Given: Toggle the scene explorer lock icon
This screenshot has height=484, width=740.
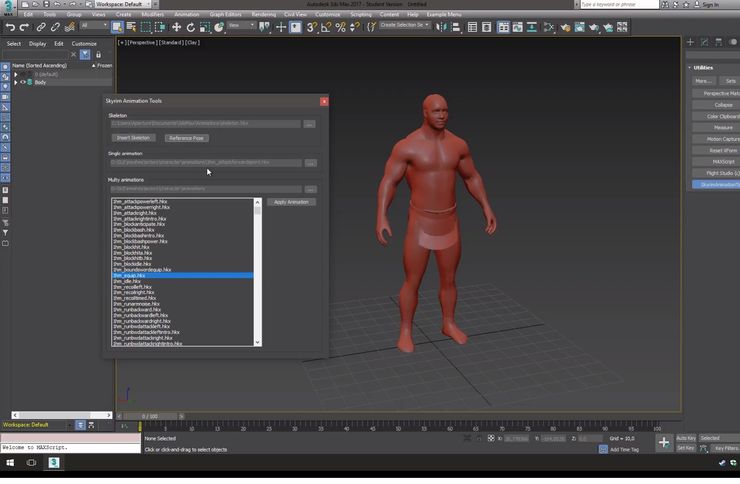Looking at the screenshot, I should click(98, 55).
